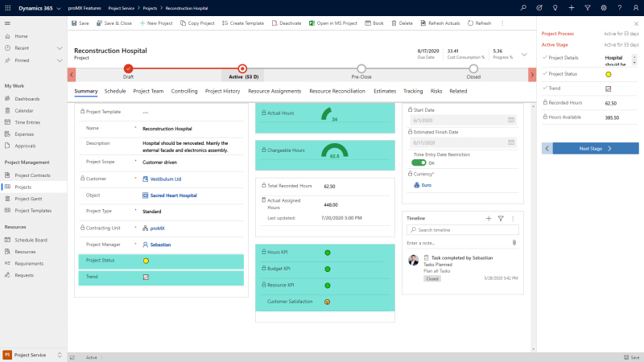Open the Start Date calendar picker
The width and height of the screenshot is (644, 362).
510,120
